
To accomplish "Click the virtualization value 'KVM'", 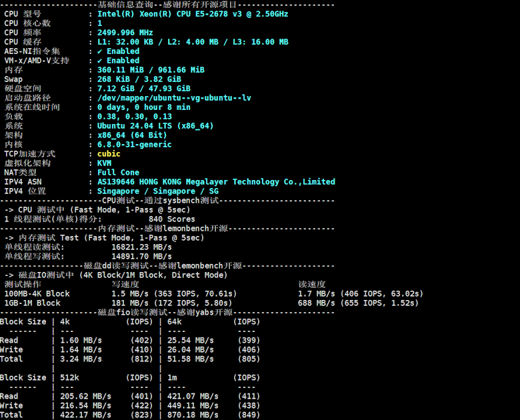I will pyautogui.click(x=105, y=163).
